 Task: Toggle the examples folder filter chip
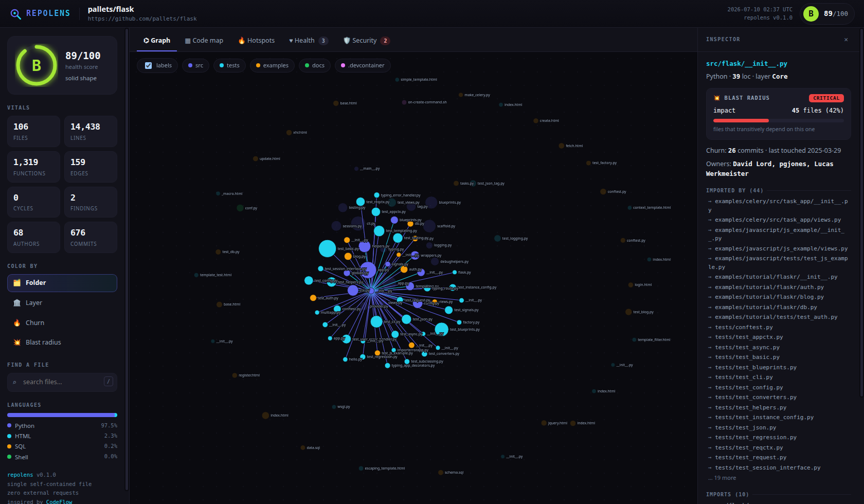click(x=272, y=65)
